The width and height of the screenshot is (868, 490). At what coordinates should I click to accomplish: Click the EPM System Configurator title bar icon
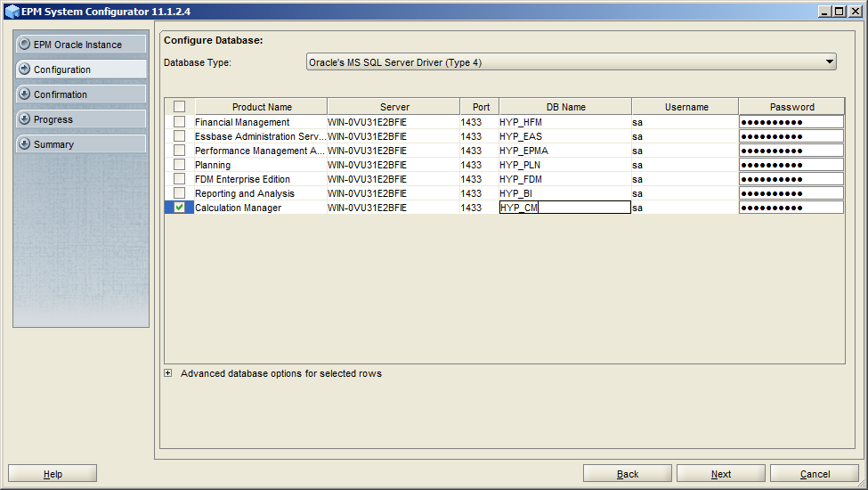click(x=12, y=12)
